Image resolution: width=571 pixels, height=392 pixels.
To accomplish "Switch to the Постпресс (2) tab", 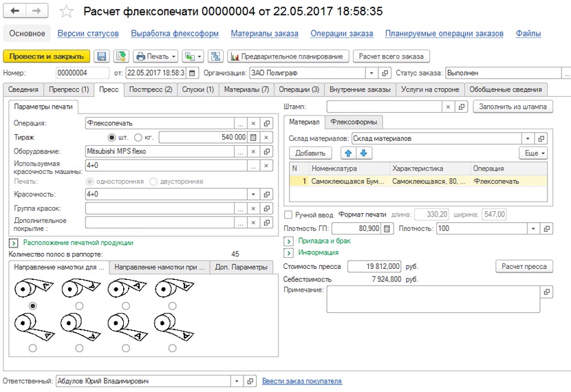I will coord(151,89).
